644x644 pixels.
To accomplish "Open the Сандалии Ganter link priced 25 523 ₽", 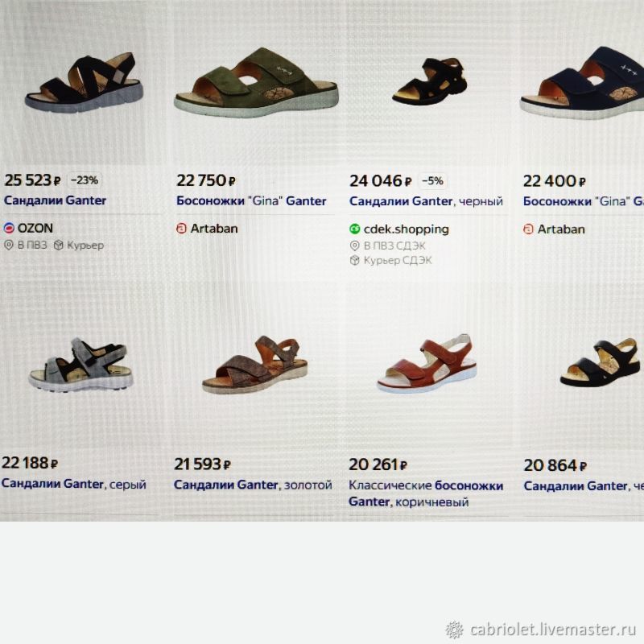I will 55,200.
